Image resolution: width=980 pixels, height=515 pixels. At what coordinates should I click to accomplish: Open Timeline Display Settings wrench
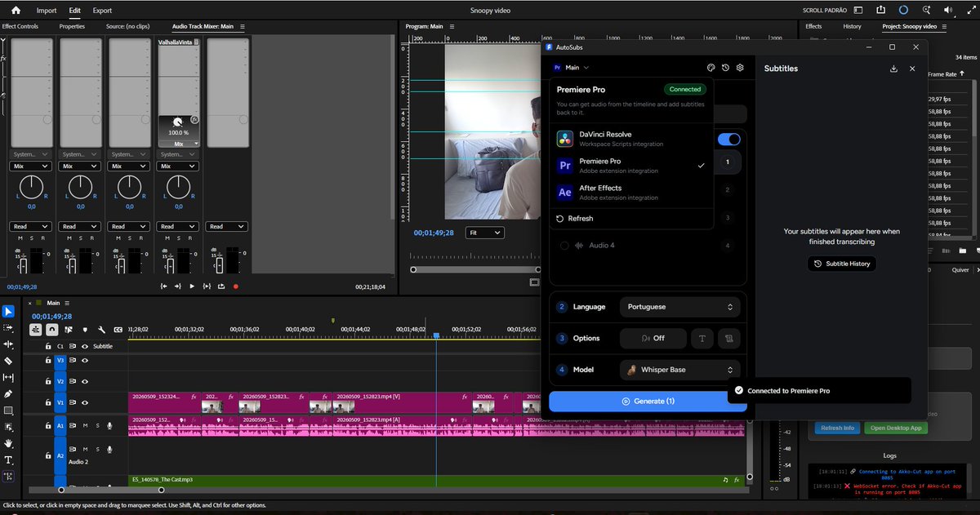[101, 330]
